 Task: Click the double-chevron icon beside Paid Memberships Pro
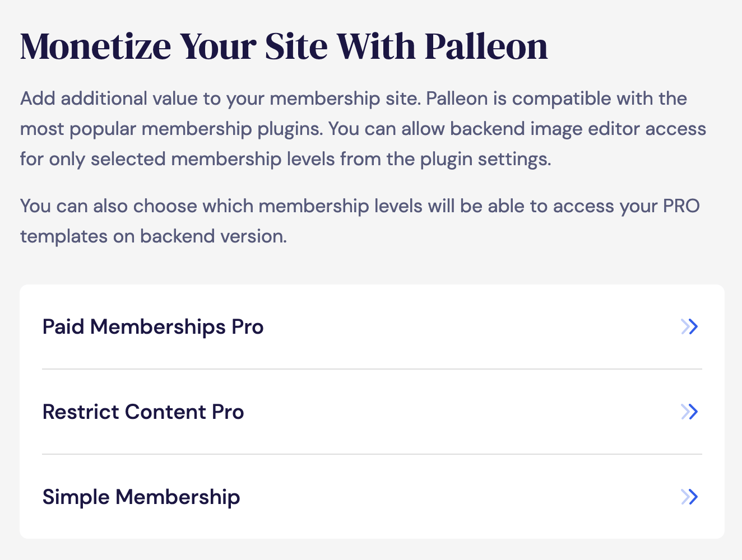pyautogui.click(x=689, y=326)
